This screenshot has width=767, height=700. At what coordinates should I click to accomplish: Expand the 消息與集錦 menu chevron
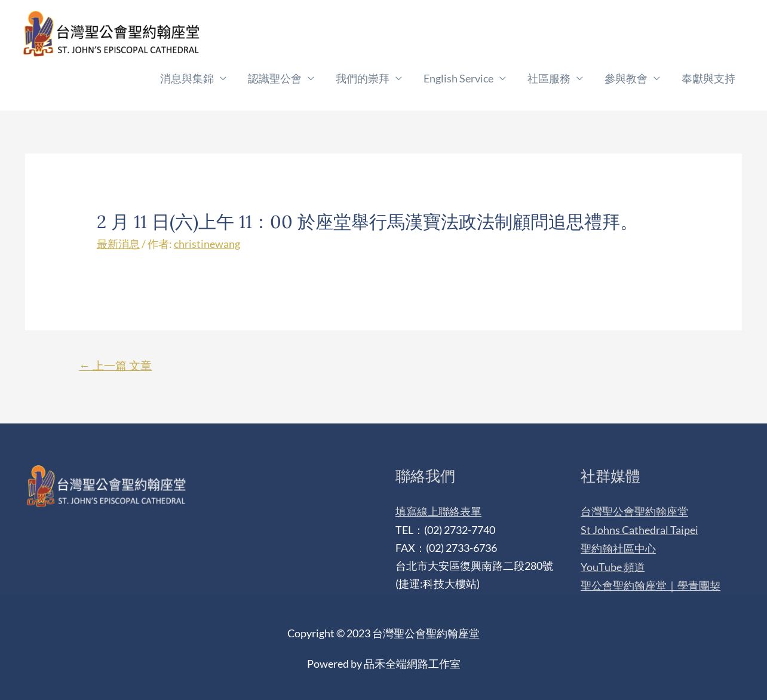(223, 78)
